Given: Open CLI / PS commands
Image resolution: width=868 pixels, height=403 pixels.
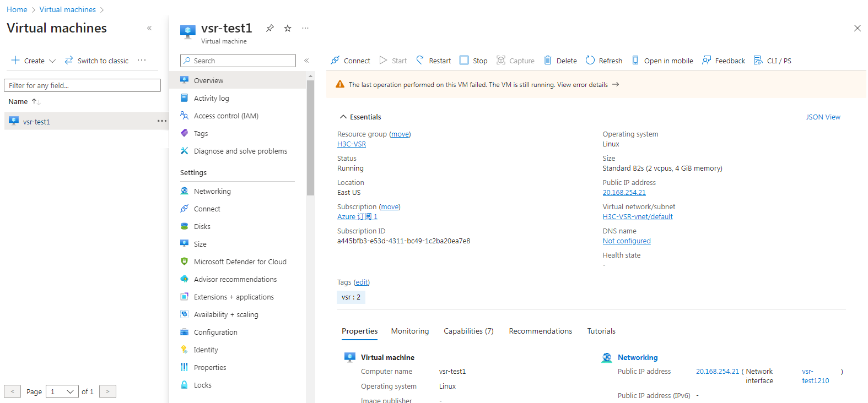Looking at the screenshot, I should pyautogui.click(x=773, y=61).
